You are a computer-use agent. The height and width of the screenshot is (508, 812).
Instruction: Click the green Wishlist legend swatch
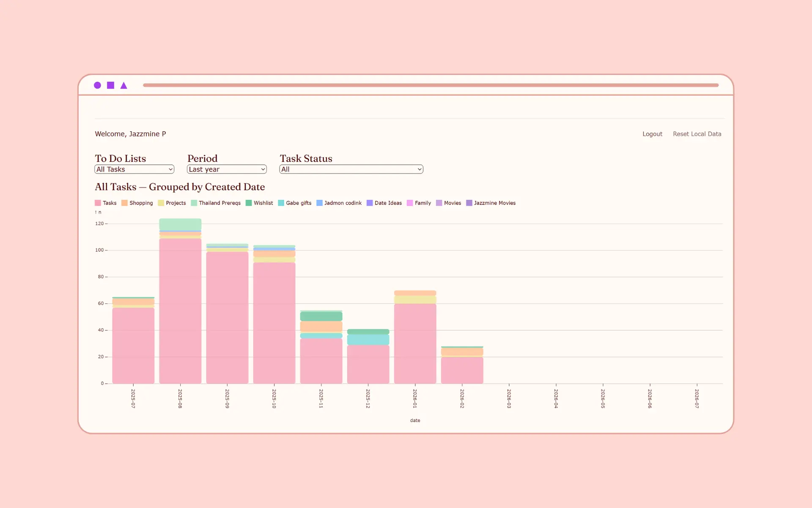click(249, 203)
